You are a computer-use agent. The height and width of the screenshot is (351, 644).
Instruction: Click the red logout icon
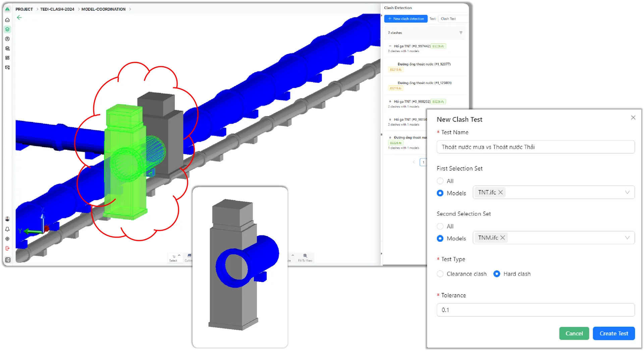[7, 249]
